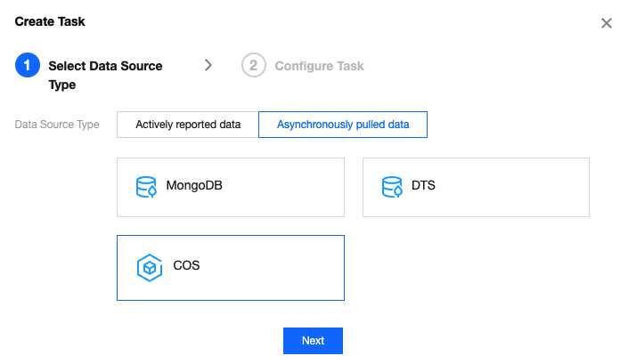Click the MongoDB database icon

tap(146, 187)
